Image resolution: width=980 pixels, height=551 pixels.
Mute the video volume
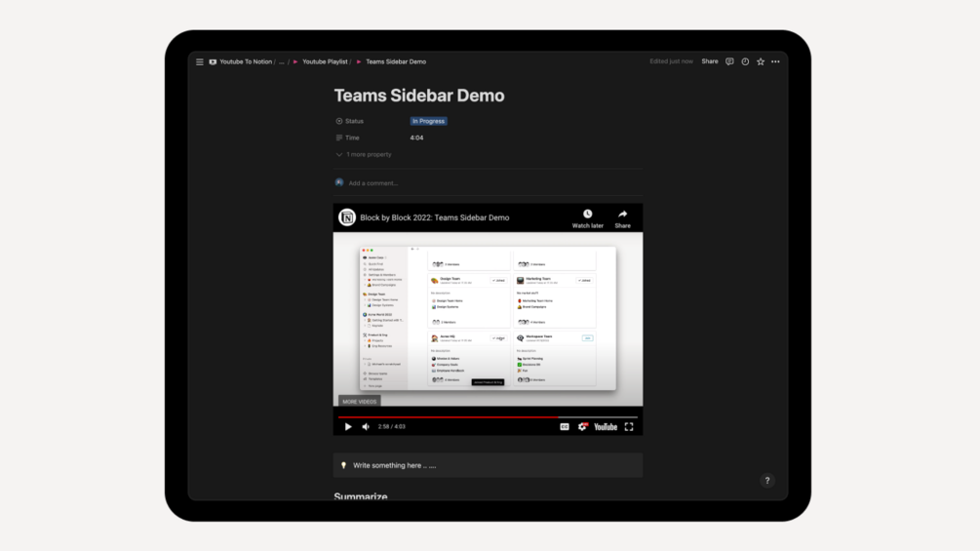pos(366,427)
